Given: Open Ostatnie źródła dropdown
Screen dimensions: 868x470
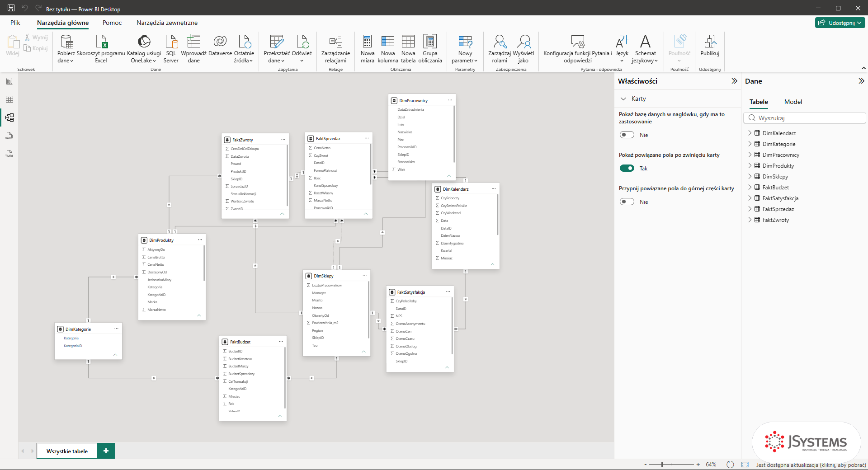Looking at the screenshot, I should point(244,49).
